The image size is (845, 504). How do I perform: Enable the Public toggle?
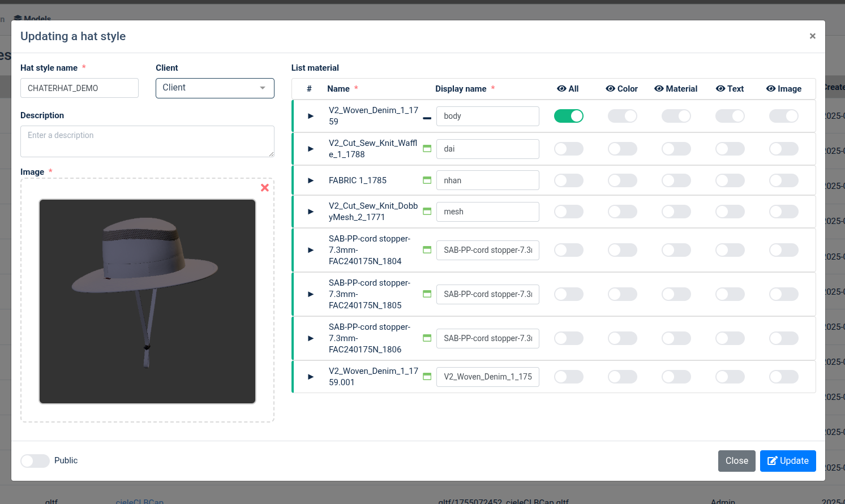pyautogui.click(x=35, y=461)
